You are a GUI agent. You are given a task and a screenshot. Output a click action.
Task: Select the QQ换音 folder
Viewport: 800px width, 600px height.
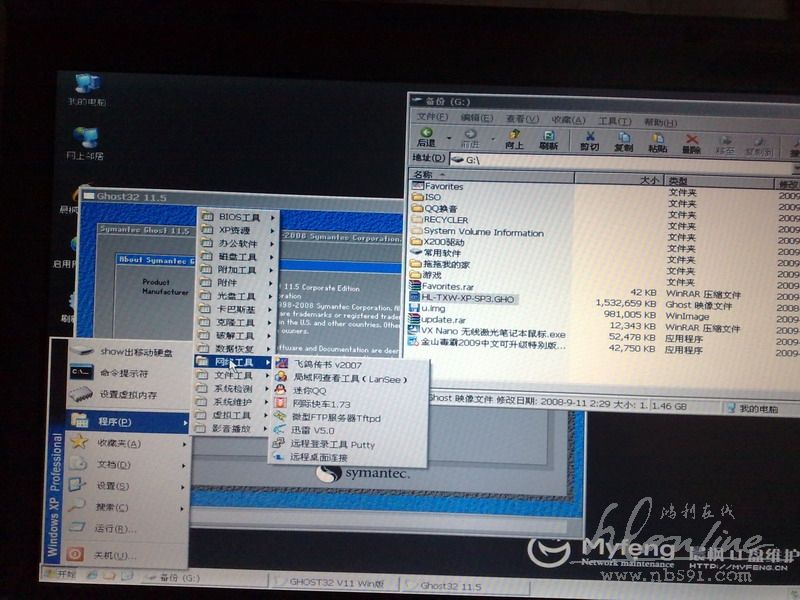(x=434, y=208)
